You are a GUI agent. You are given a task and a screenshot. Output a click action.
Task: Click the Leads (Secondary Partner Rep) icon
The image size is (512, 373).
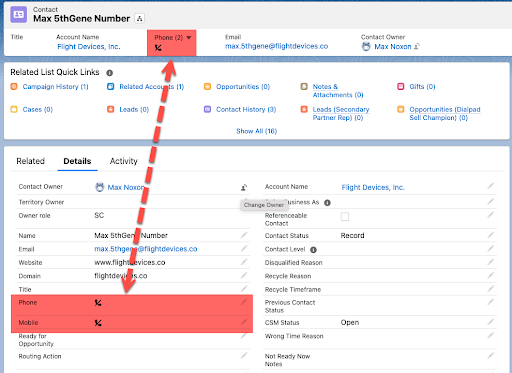click(x=304, y=109)
